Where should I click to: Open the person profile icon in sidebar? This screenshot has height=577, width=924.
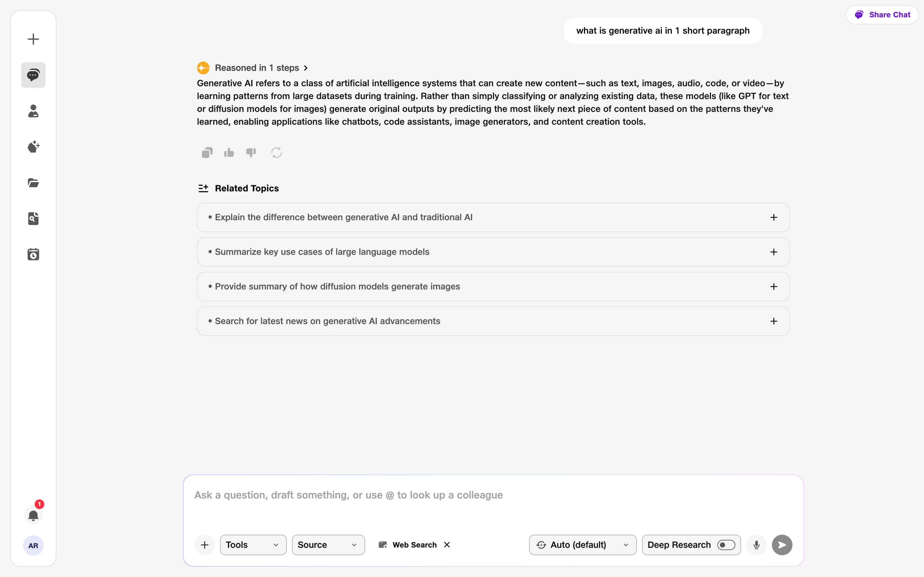pyautogui.click(x=33, y=111)
